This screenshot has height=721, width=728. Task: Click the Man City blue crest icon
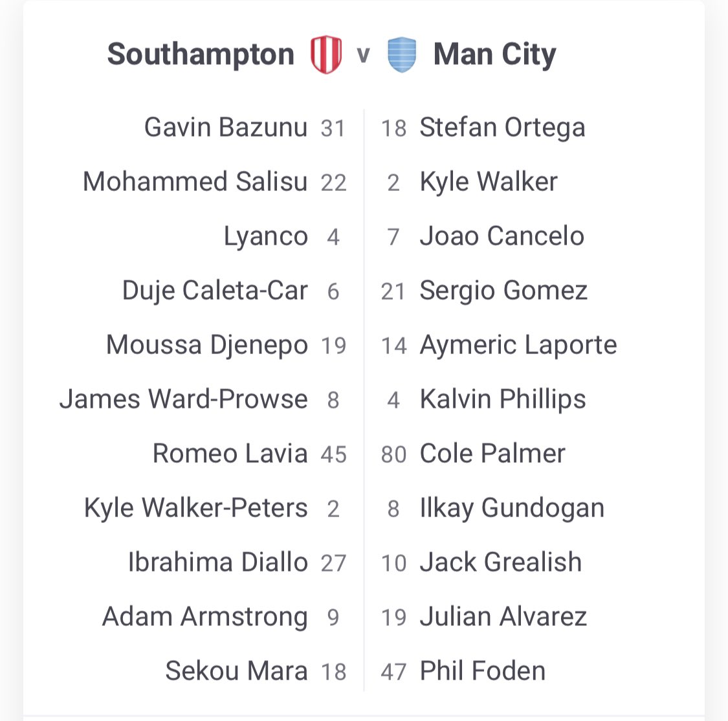[402, 54]
